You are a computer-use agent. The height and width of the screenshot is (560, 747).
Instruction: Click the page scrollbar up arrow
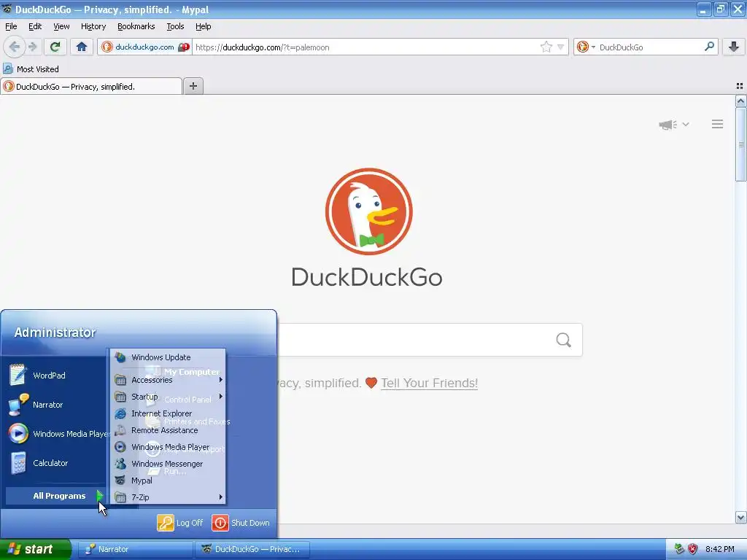[740, 101]
